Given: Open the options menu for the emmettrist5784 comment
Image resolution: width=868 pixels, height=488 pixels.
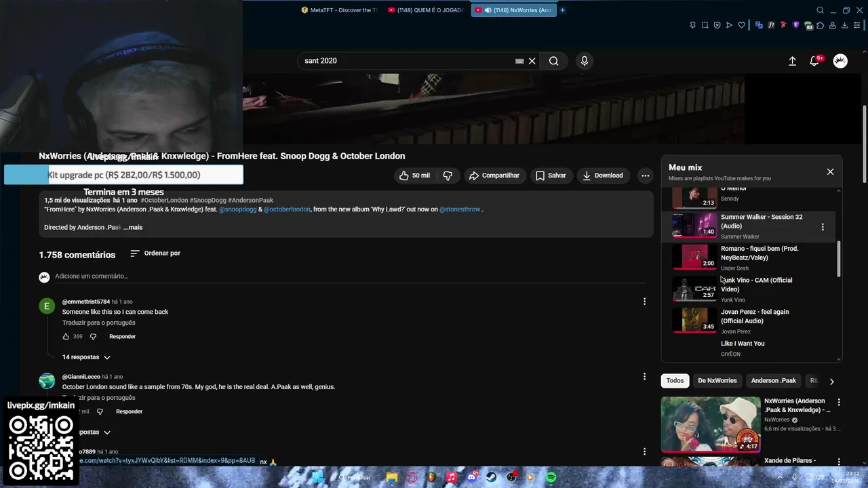Looking at the screenshot, I should (x=644, y=302).
